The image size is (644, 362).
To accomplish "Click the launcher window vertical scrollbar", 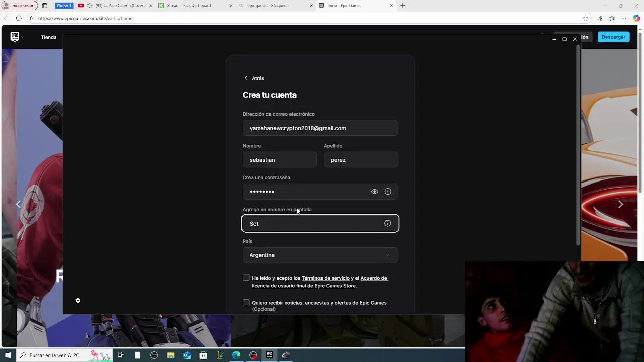I will [578, 146].
